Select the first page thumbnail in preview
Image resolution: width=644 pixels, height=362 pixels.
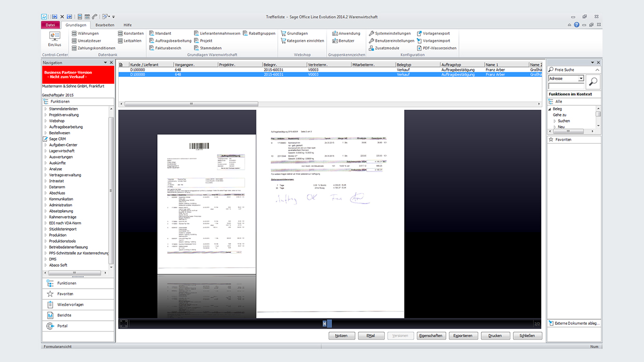tap(206, 204)
